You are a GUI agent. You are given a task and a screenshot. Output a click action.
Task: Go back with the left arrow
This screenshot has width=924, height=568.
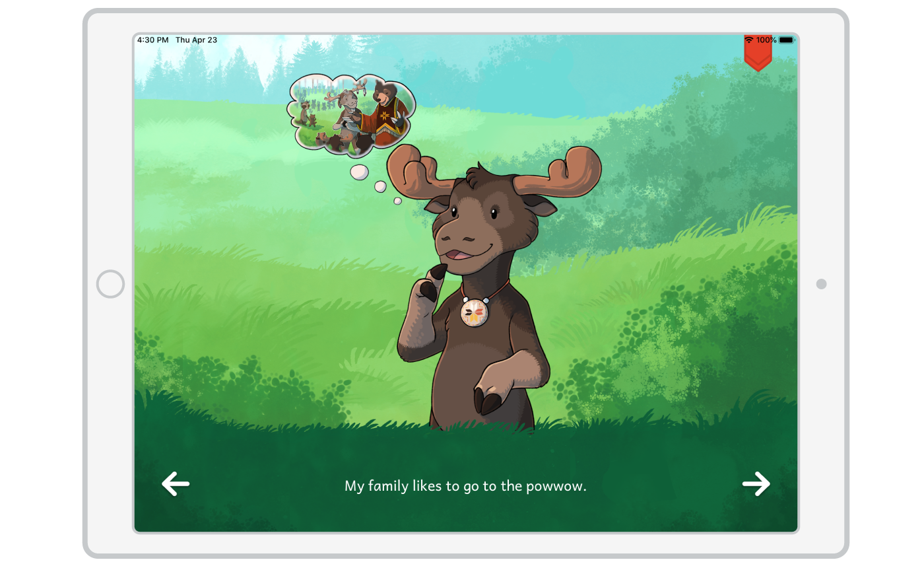coord(176,484)
